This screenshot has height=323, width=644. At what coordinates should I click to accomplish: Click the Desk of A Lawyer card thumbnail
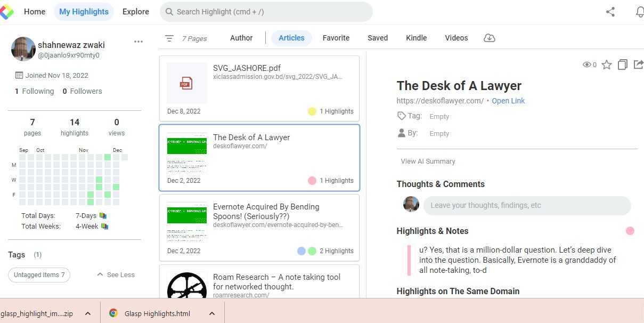[187, 153]
